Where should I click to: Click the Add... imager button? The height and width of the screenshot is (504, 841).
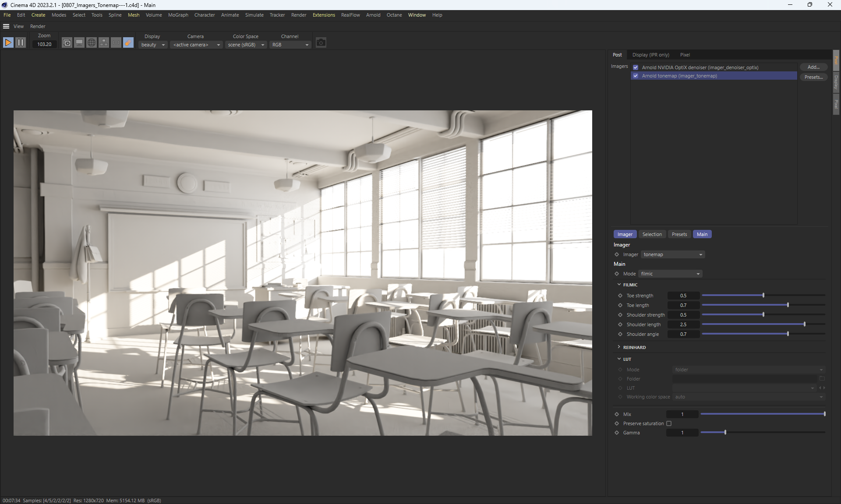813,67
